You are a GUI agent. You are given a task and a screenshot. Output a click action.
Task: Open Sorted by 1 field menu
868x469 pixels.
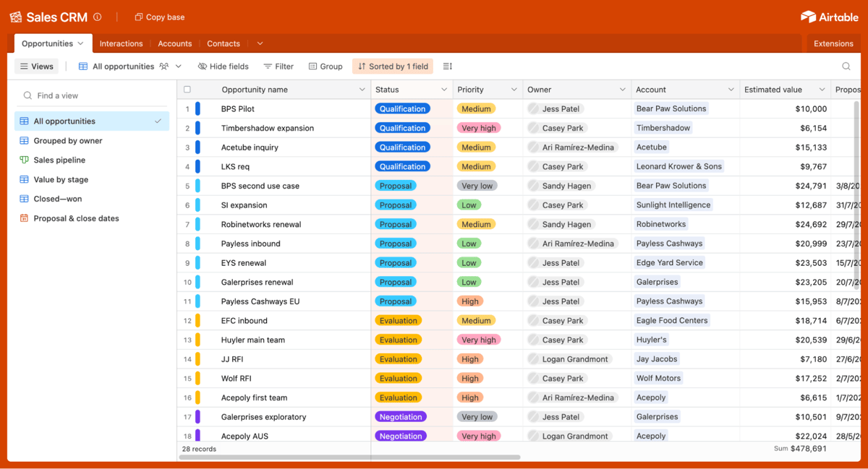click(x=393, y=66)
